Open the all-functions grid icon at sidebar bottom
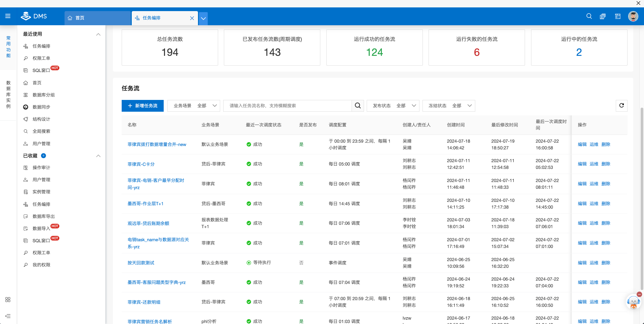Screen dimensions: 644x324 [x=8, y=299]
